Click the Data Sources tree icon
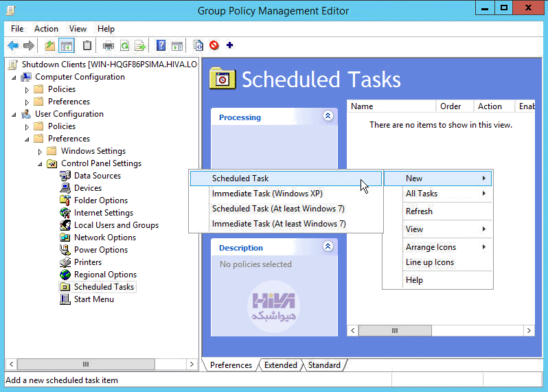 (x=65, y=175)
